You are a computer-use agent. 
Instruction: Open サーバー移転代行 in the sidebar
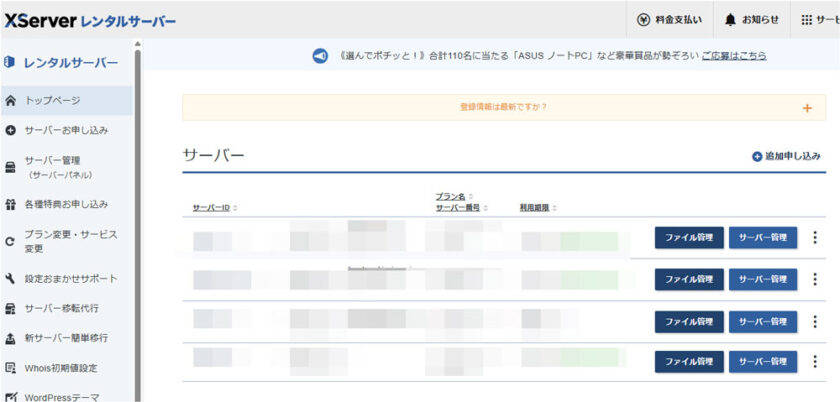[61, 308]
